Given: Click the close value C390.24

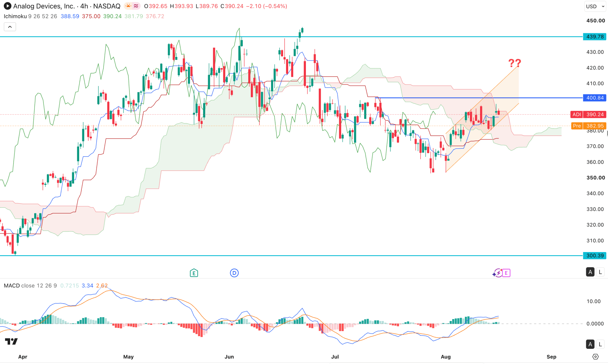Looking at the screenshot, I should coord(232,6).
